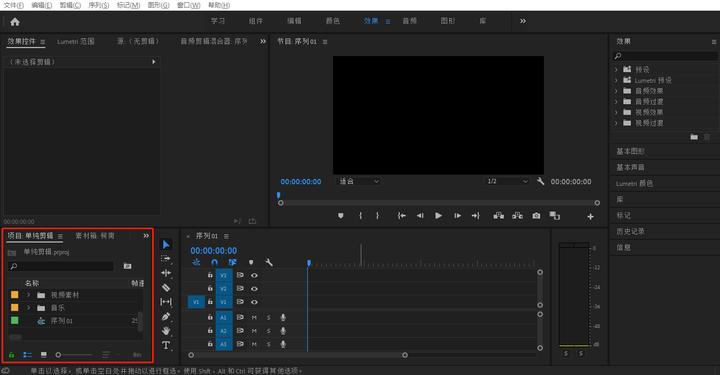Open the 序列 menu

click(99, 5)
